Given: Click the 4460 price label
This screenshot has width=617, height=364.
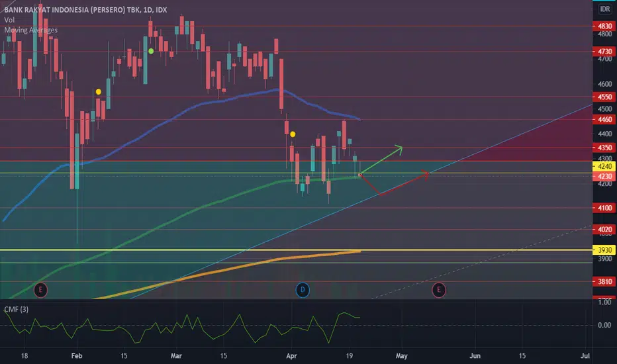Looking at the screenshot, I should coord(604,120).
